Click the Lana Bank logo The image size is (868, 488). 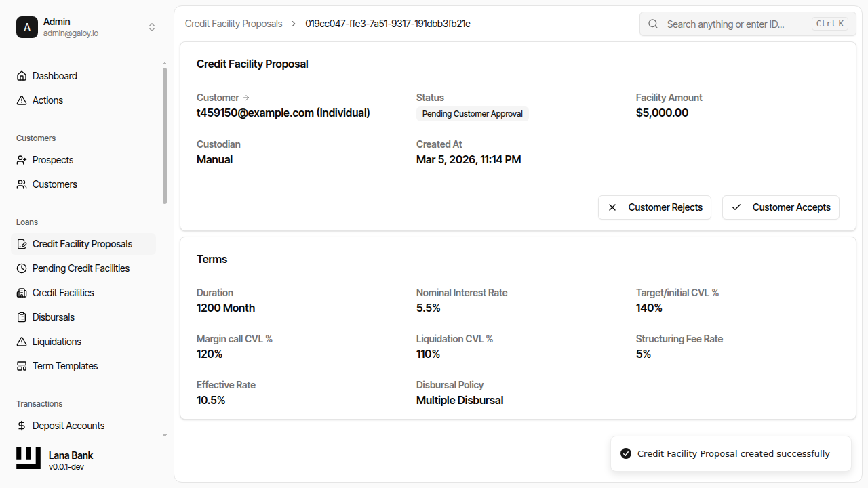tap(28, 459)
